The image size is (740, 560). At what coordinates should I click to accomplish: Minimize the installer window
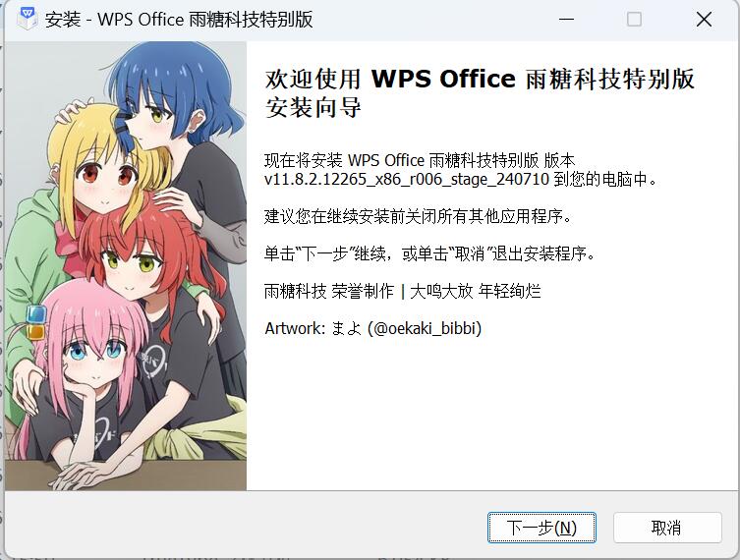point(566,20)
